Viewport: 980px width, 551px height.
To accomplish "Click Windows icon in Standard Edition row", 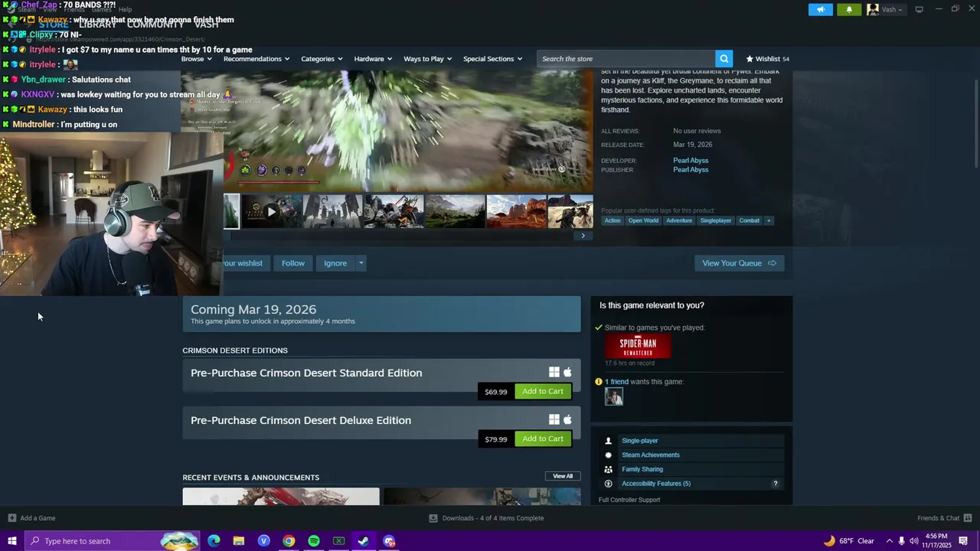I will tap(554, 372).
